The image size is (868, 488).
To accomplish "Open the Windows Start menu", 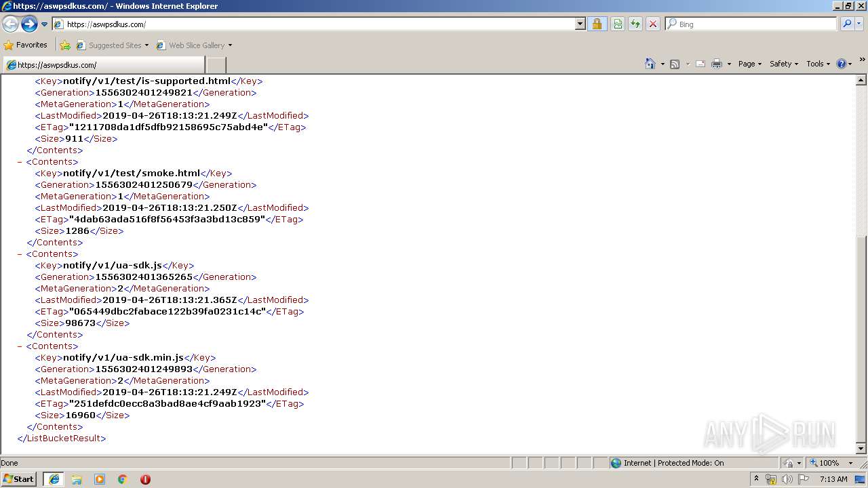I will point(18,479).
